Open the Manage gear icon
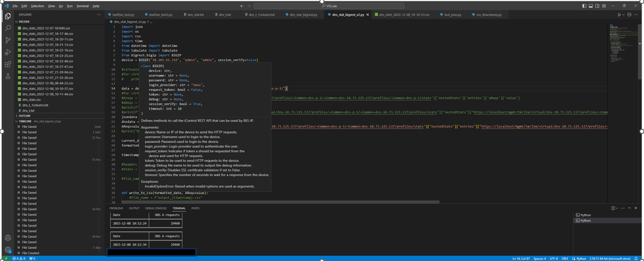 pos(8,249)
